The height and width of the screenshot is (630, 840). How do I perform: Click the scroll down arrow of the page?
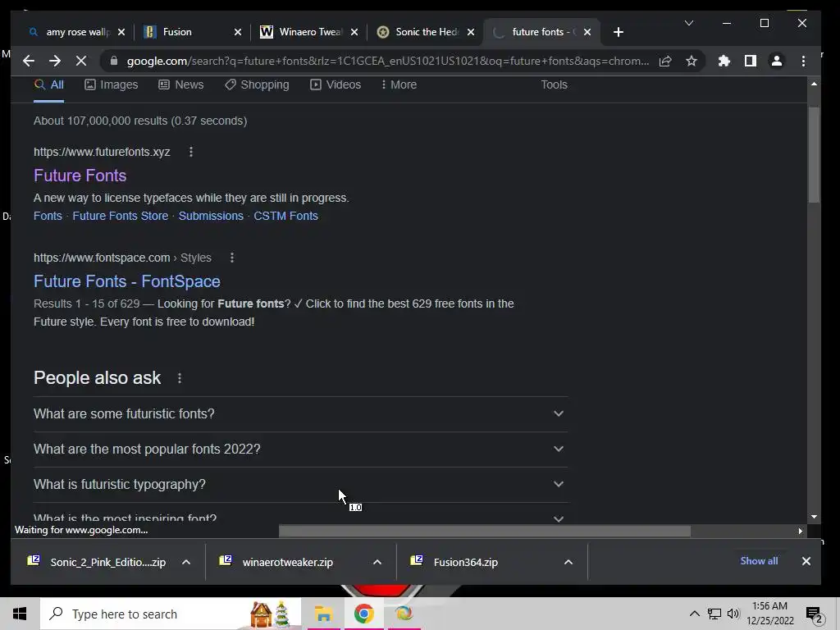pyautogui.click(x=815, y=517)
